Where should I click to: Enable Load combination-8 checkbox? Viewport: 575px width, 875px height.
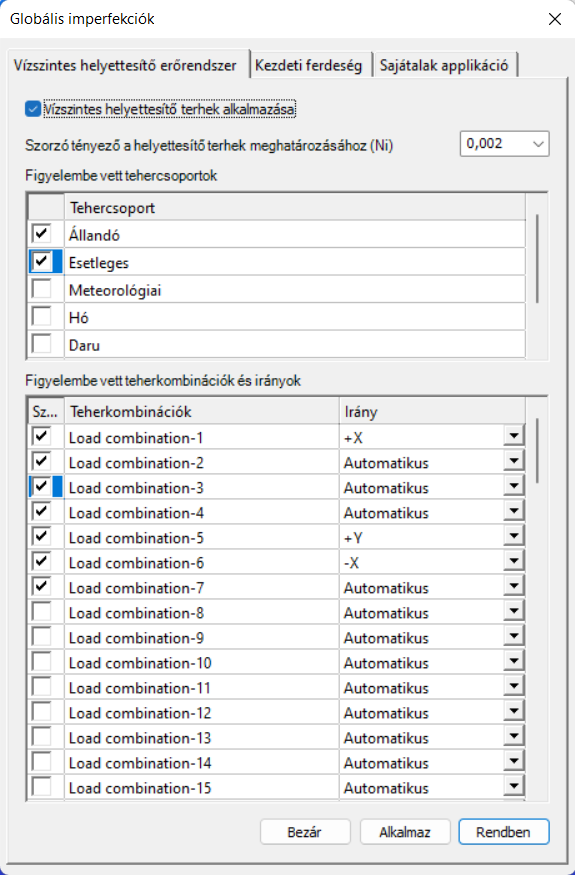tap(42, 612)
